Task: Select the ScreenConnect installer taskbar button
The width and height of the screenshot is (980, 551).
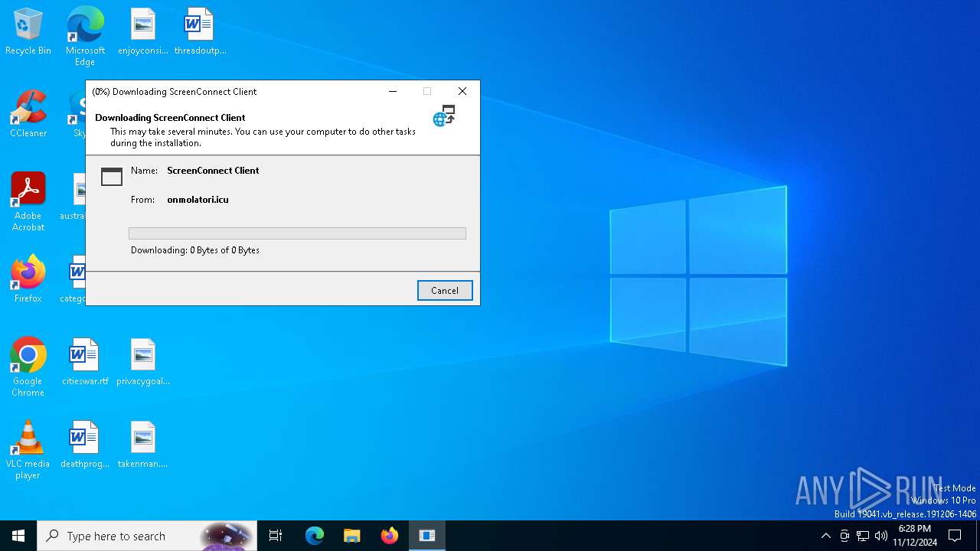Action: coord(427,536)
